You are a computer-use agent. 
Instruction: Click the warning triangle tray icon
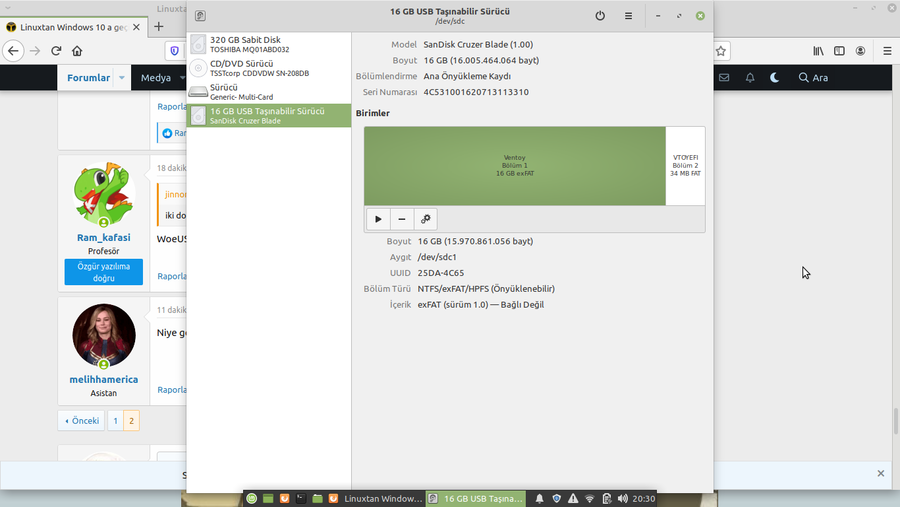573,498
